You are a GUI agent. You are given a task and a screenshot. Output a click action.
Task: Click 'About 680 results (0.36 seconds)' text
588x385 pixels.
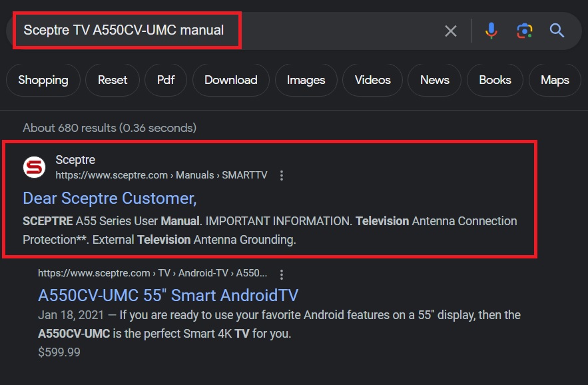109,128
